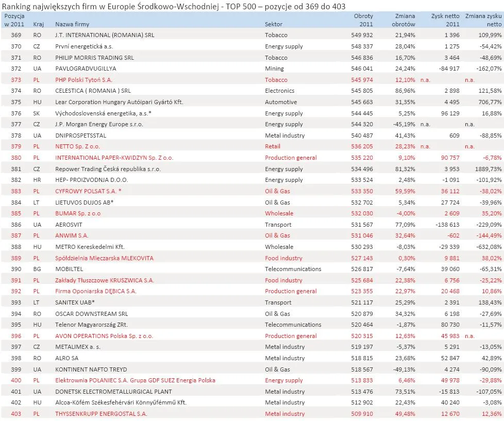Screen dimensions: 504x421
Task: Click the "Sektor" column header
Action: coord(273,24)
